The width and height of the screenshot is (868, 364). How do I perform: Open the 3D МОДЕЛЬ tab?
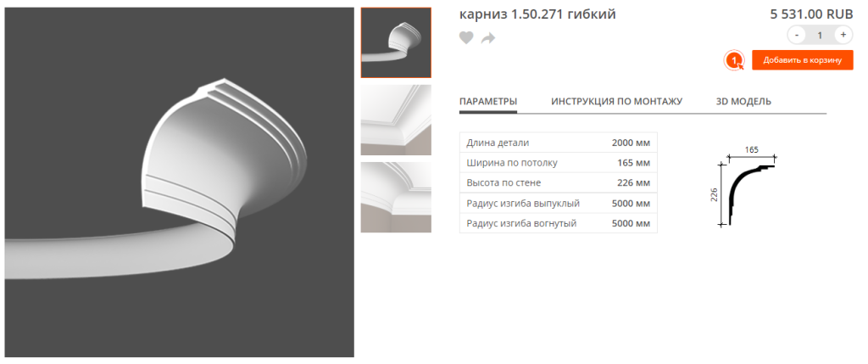pos(743,101)
